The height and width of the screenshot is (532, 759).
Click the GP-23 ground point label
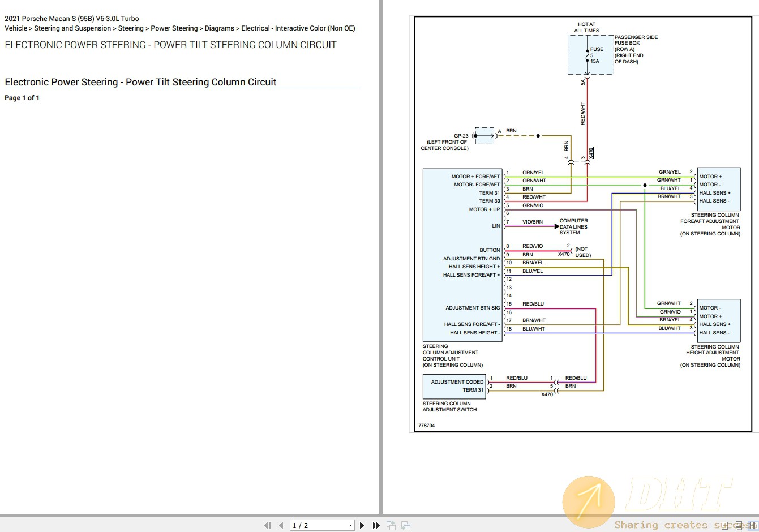pyautogui.click(x=461, y=136)
